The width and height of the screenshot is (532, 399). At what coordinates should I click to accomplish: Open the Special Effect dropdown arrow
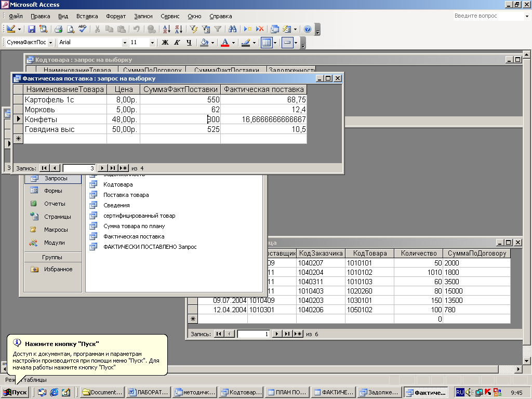296,43
